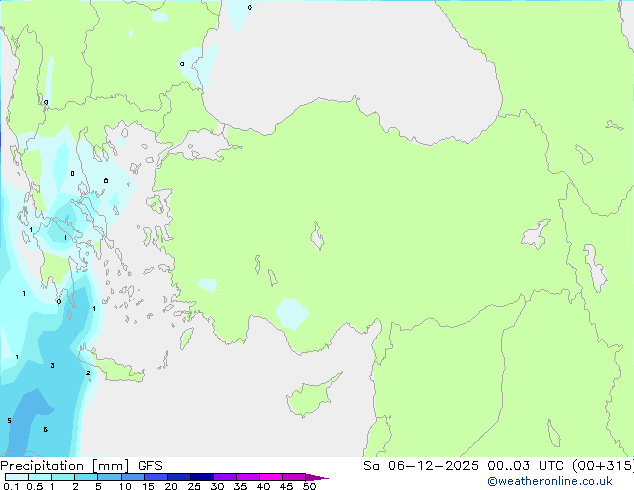
Task: Click the 'Precipitation [mm] GFS' title
Action: point(81,466)
